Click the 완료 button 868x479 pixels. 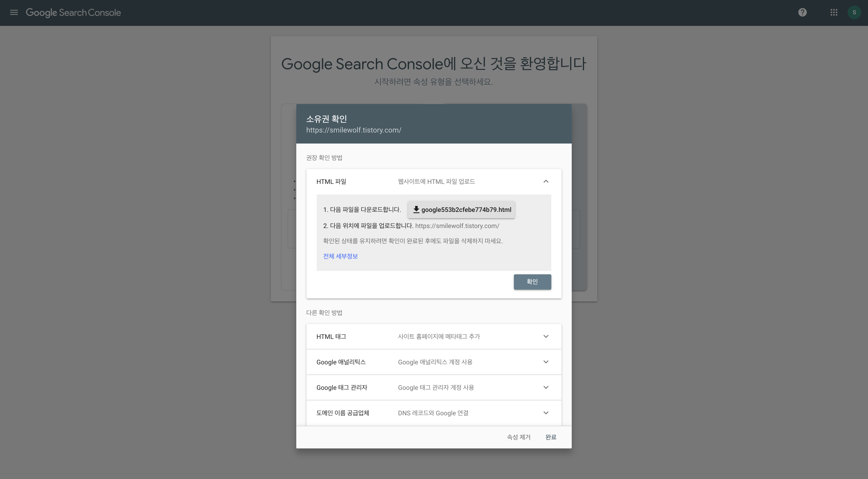(551, 437)
